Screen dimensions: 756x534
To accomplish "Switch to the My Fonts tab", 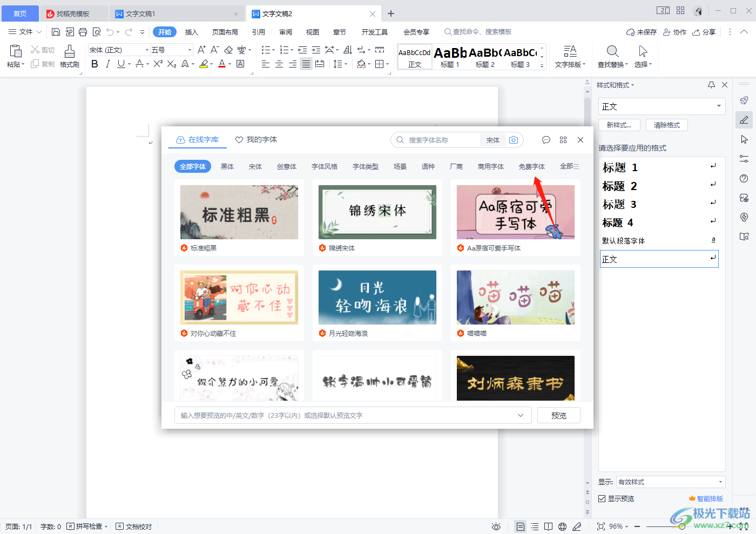I will click(256, 139).
